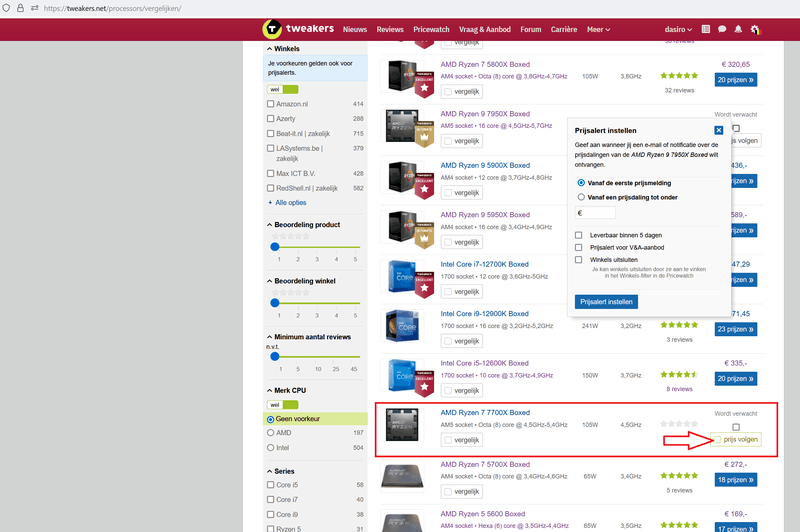Open the Meer dropdown menu
The height and width of the screenshot is (532, 800).
pos(598,30)
